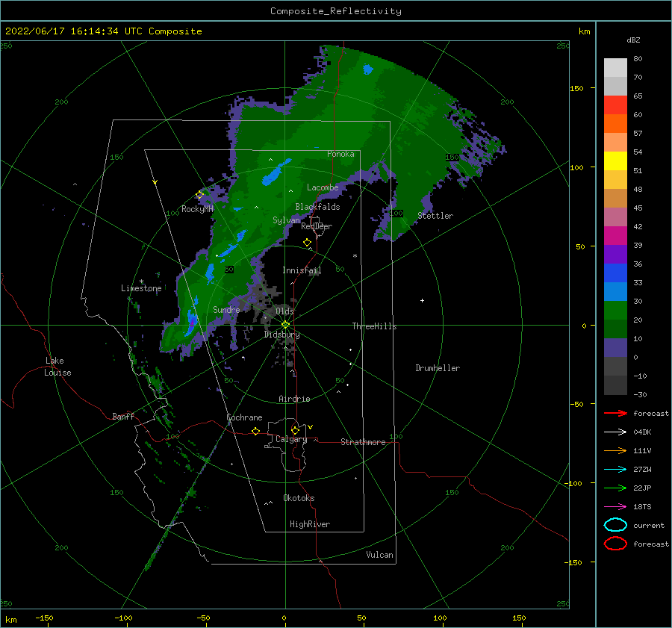Click the cyan current ellipse icon
672x628 pixels.
(x=615, y=525)
